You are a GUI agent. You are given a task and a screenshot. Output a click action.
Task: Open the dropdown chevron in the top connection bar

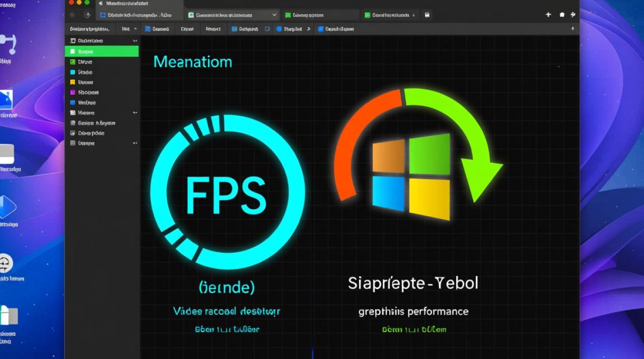click(274, 15)
